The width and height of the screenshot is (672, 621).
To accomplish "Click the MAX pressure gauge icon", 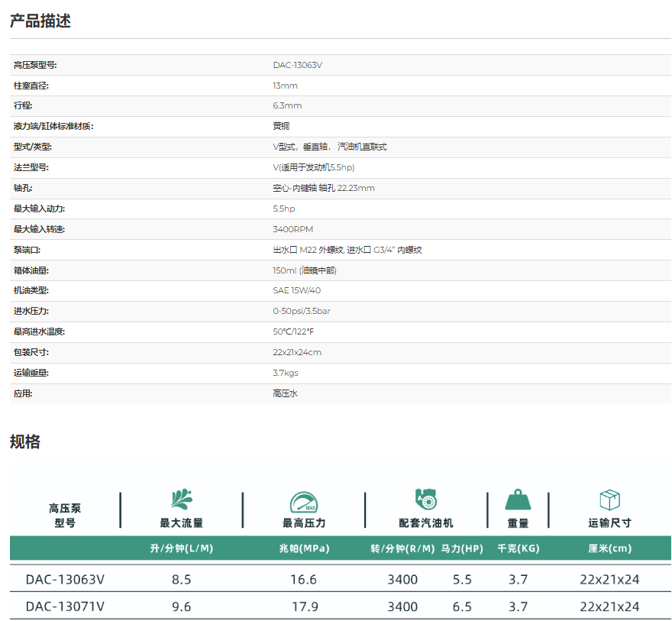I will pos(304,501).
